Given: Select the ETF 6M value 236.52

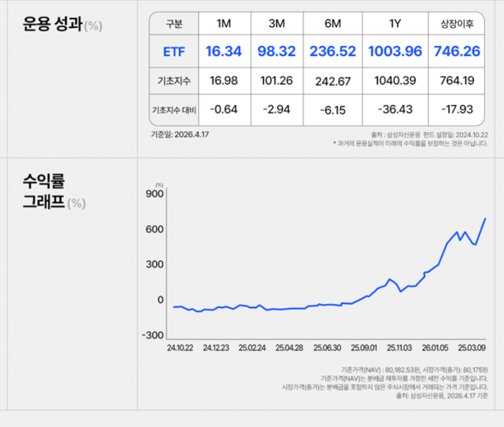Looking at the screenshot, I should 332,51.
